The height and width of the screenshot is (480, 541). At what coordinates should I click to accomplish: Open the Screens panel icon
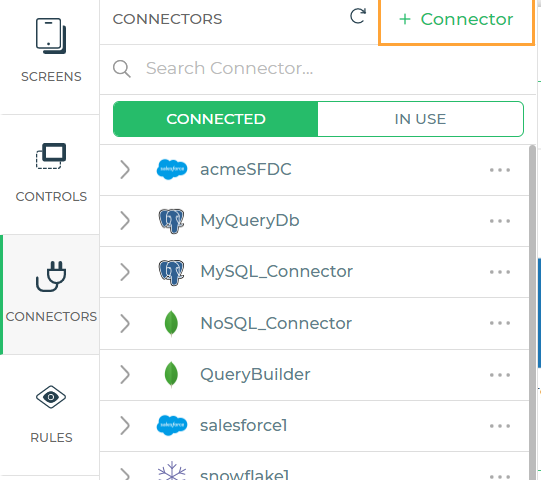click(51, 36)
